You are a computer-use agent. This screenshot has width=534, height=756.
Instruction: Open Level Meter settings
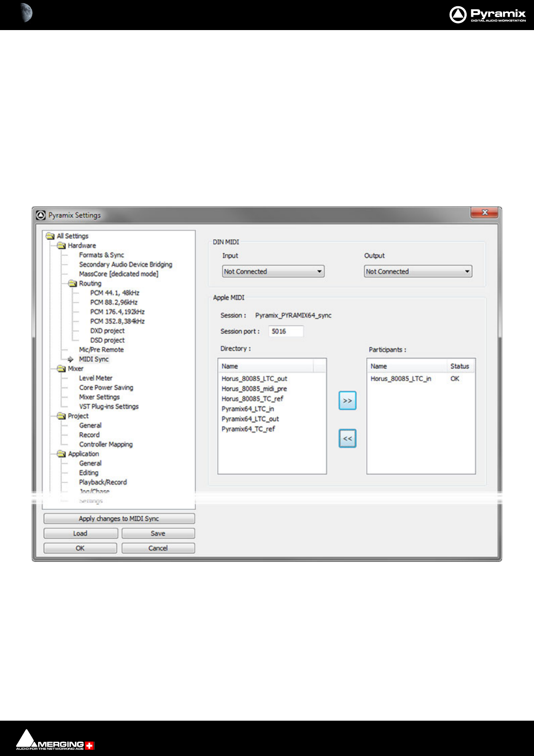pyautogui.click(x=96, y=378)
